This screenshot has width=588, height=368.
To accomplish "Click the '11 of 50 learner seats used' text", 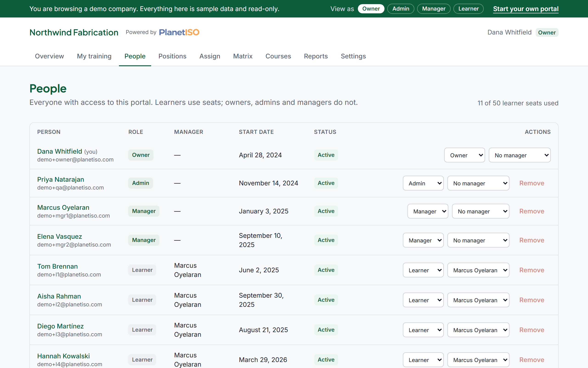I will pyautogui.click(x=518, y=103).
